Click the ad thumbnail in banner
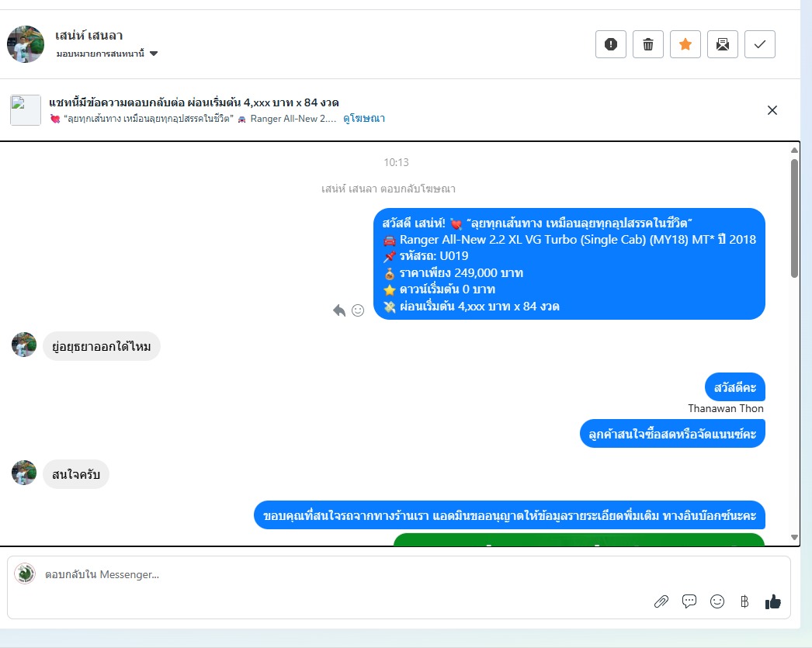812x648 pixels. (x=26, y=109)
